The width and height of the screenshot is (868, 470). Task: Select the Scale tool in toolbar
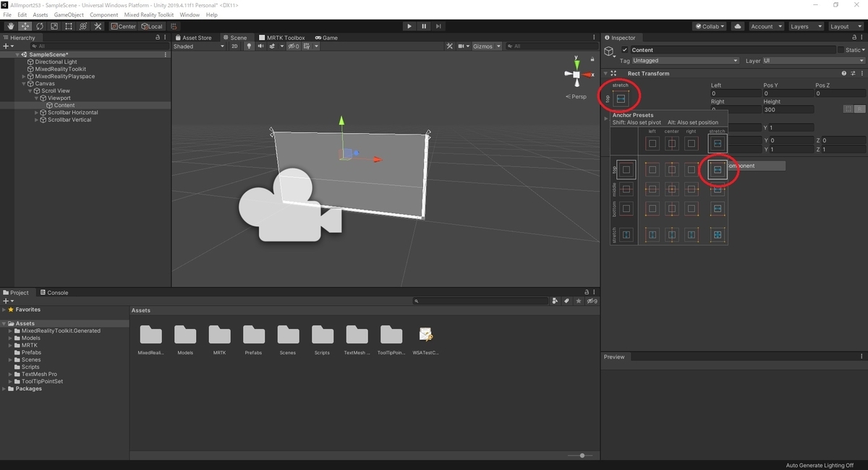click(x=54, y=26)
